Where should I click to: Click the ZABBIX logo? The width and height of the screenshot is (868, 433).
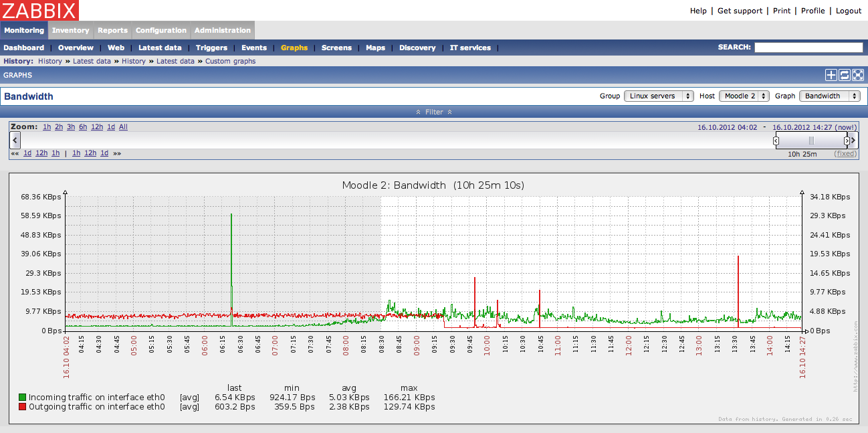pos(40,10)
